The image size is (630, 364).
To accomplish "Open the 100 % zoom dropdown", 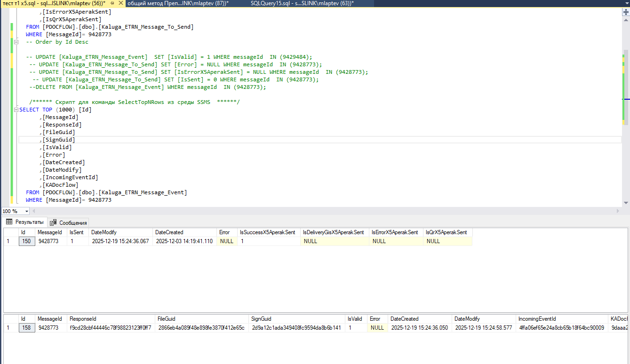I will [x=27, y=211].
